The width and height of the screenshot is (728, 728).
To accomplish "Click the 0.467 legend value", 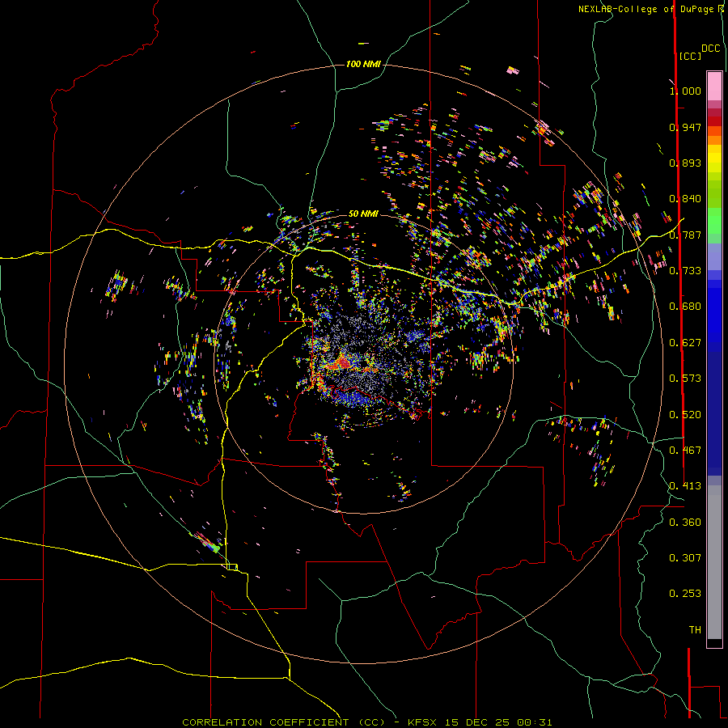I will (x=685, y=451).
